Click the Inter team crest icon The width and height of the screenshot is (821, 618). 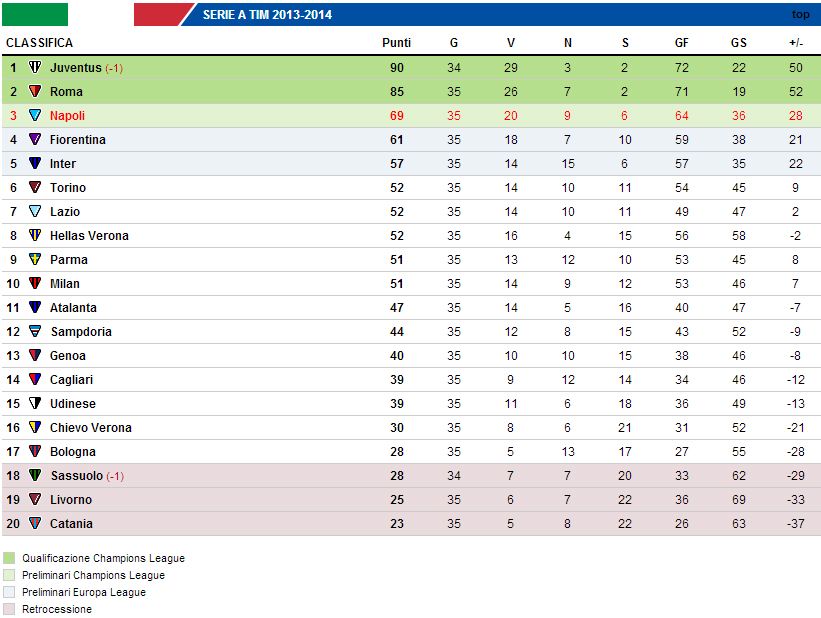point(35,163)
